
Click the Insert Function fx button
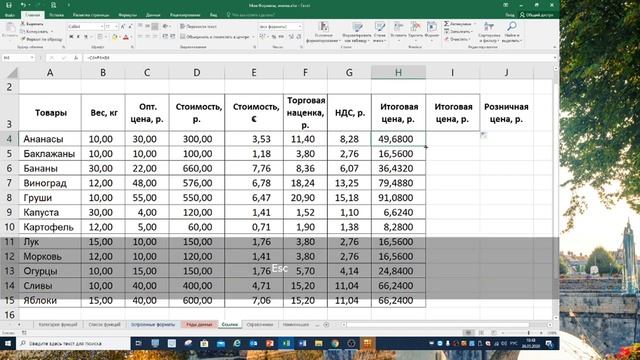pyautogui.click(x=76, y=58)
